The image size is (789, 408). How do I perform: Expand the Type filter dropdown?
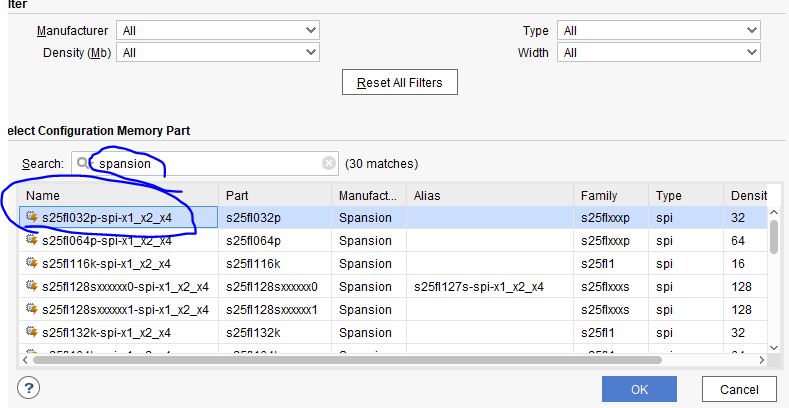658,31
